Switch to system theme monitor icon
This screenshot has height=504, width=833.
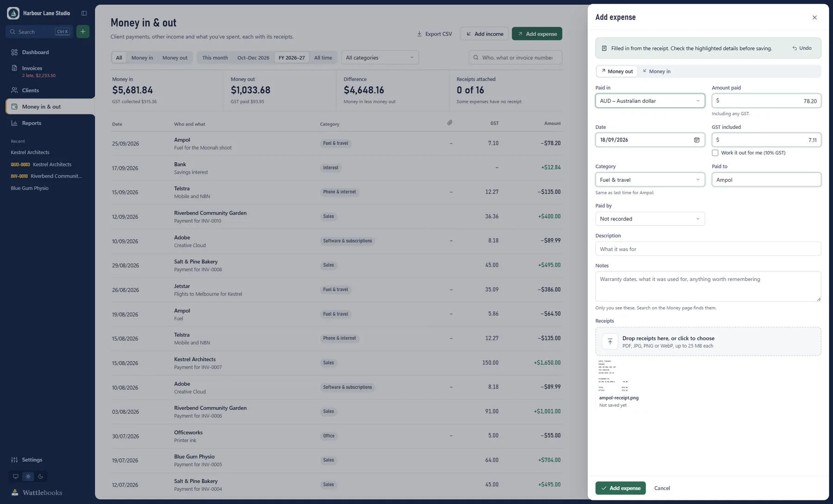tap(16, 476)
